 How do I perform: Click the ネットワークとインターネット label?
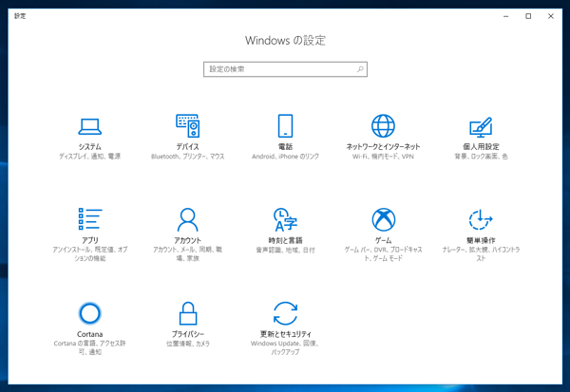click(383, 147)
